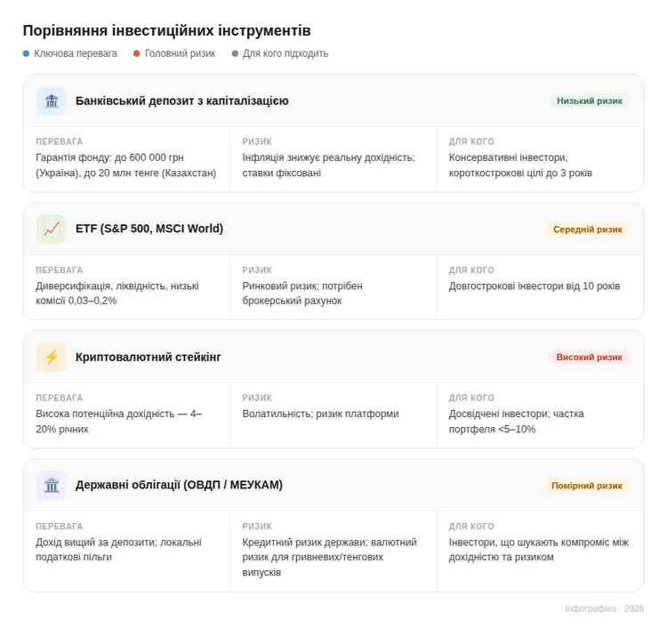Click the lightning icon for Криптовалютний стейкінг
Screen dimensions: 667x644
[52, 357]
